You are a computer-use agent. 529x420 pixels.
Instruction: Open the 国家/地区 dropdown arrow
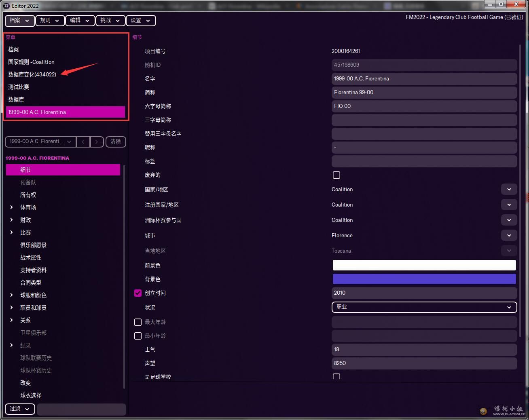coord(509,189)
